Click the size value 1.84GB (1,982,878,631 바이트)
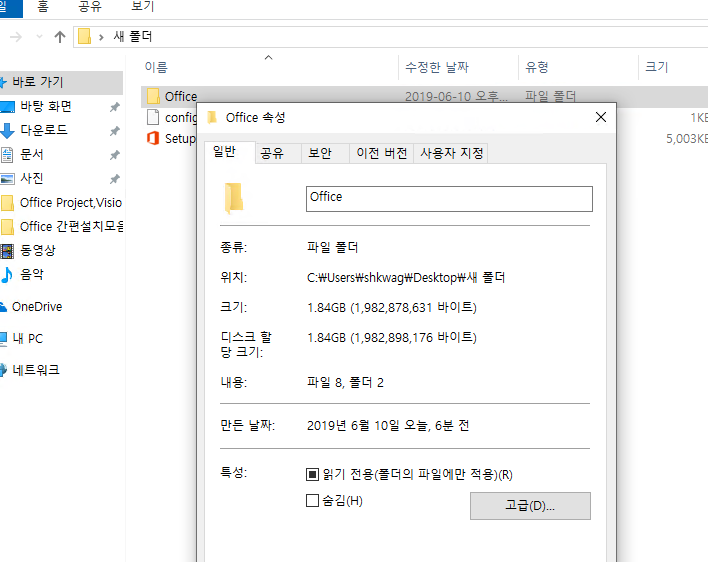The width and height of the screenshot is (708, 562). click(x=391, y=308)
